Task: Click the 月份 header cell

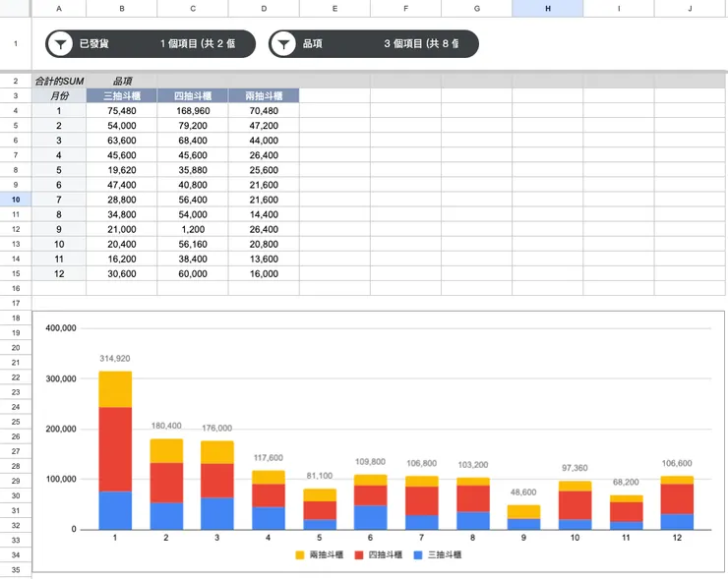Action: (59, 96)
